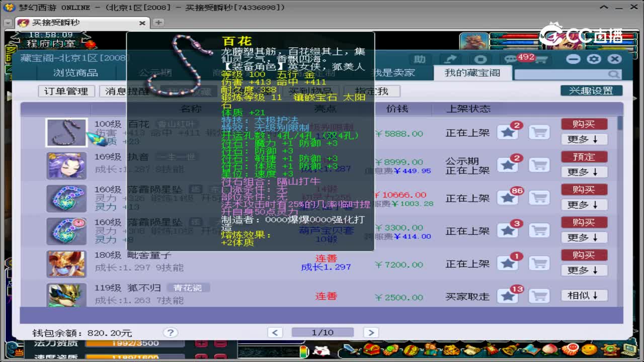Add 毗舍童子 to cart
Image resolution: width=644 pixels, height=362 pixels.
(539, 263)
